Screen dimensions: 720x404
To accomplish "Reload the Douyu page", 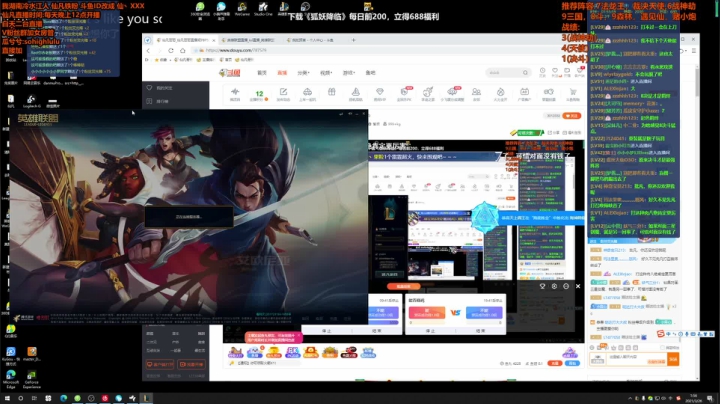I will click(171, 50).
